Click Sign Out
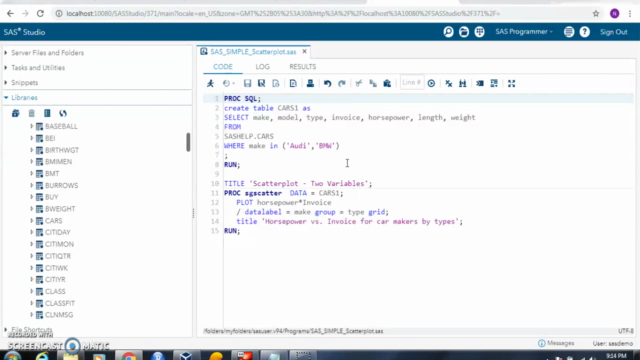The height and width of the screenshot is (360, 640). pyautogui.click(x=613, y=32)
